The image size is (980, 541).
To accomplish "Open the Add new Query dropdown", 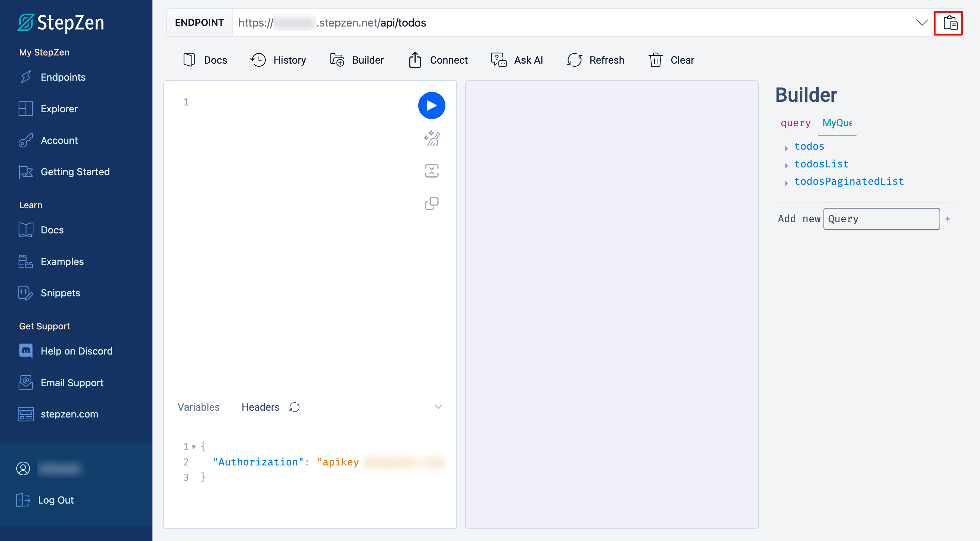I will pyautogui.click(x=881, y=219).
